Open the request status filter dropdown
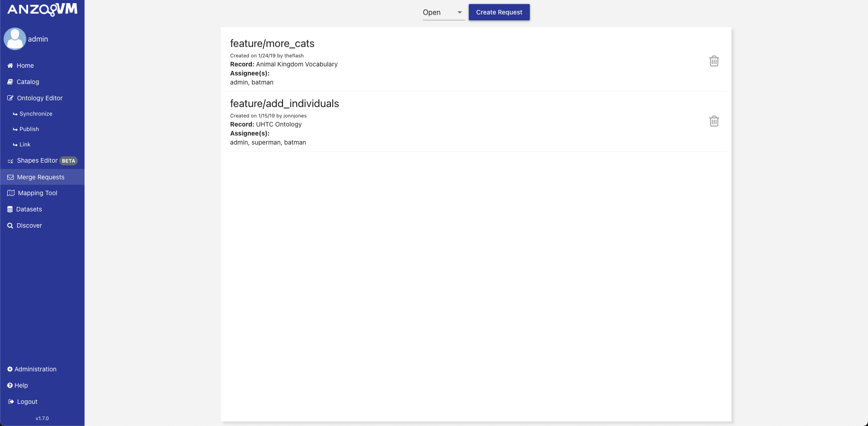This screenshot has height=426, width=868. point(442,13)
